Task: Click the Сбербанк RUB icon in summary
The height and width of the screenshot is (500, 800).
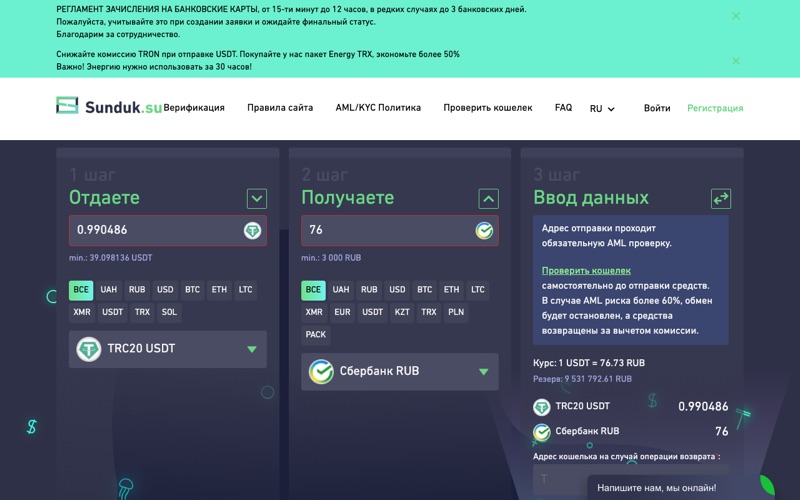Action: pos(541,432)
